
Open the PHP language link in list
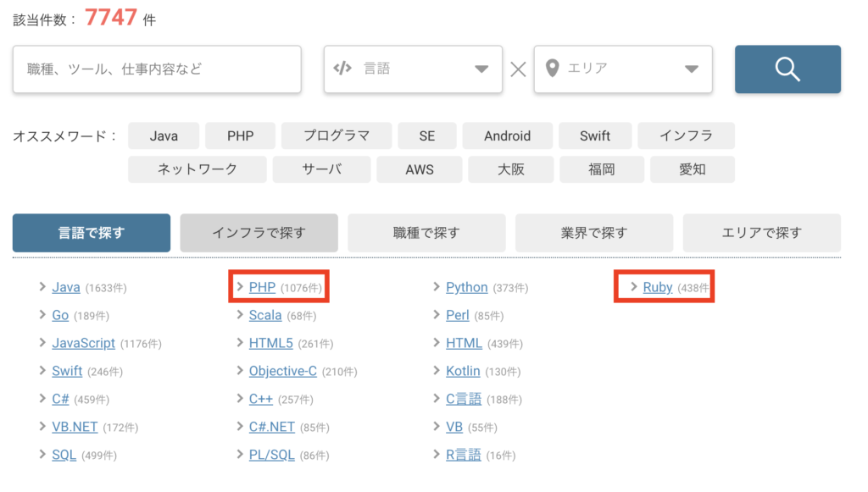pos(262,287)
